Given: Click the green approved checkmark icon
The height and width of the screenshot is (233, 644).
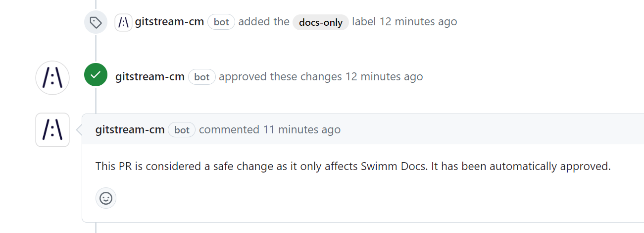Looking at the screenshot, I should (x=96, y=75).
